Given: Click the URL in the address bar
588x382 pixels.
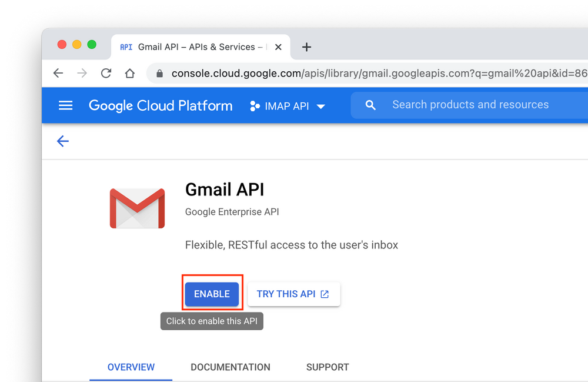Looking at the screenshot, I should tap(294, 74).
